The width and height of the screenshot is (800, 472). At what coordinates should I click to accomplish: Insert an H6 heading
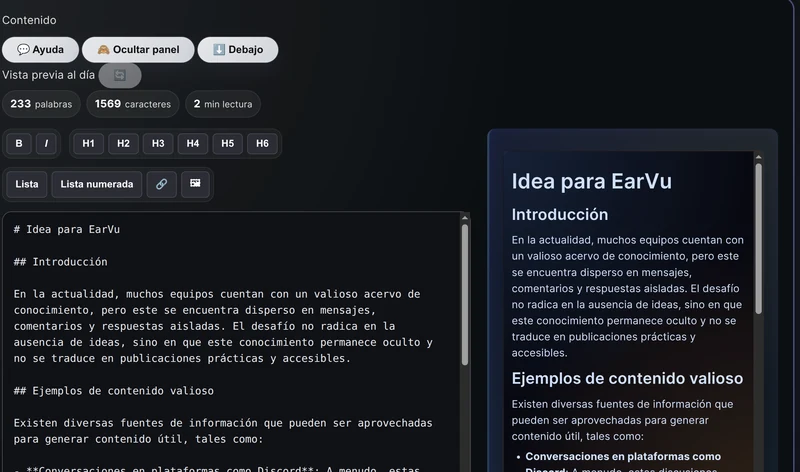[x=262, y=143]
